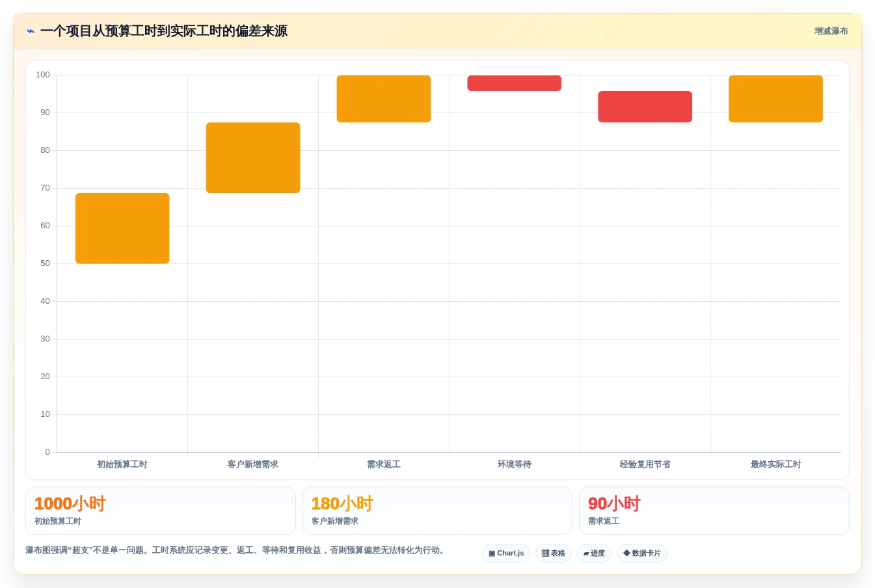Viewport: 875px width, 588px height.
Task: Select the 表格 tag chip
Action: [x=554, y=553]
